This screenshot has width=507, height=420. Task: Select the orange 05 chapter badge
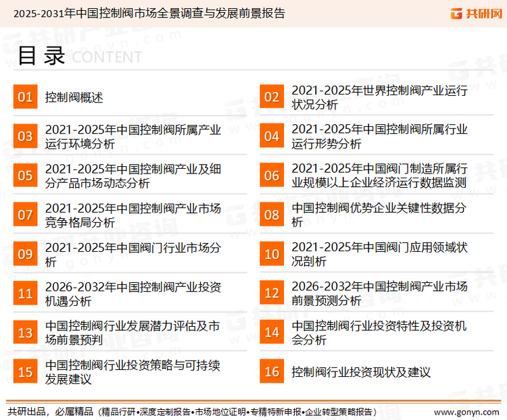[25, 175]
